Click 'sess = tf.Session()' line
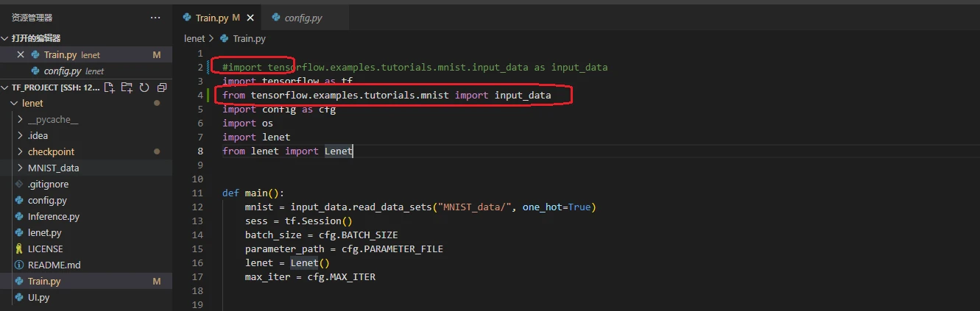Viewport: 980px width, 311px height. (299, 221)
